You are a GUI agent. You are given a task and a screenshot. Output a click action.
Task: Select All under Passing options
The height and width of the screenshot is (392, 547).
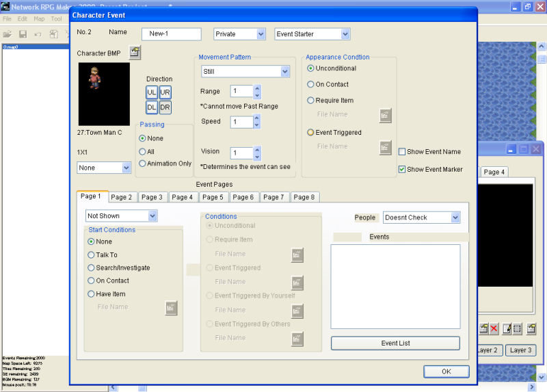tap(142, 151)
